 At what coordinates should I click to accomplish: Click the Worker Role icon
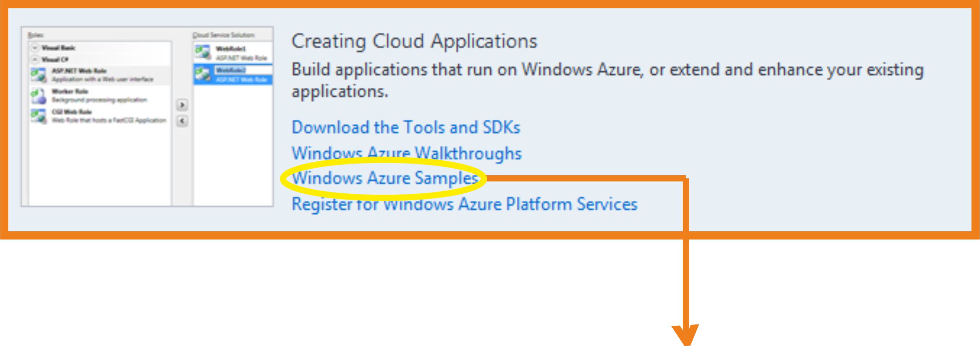pyautogui.click(x=38, y=96)
